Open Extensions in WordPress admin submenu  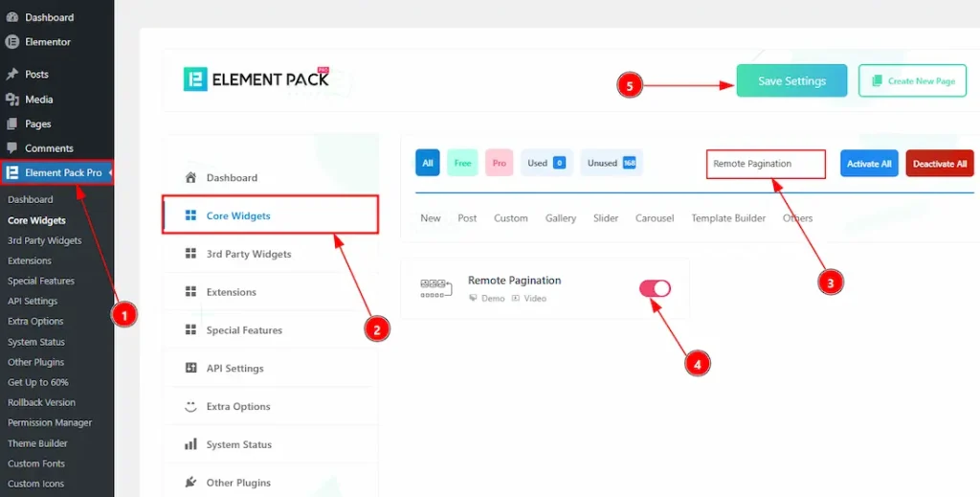click(x=30, y=260)
